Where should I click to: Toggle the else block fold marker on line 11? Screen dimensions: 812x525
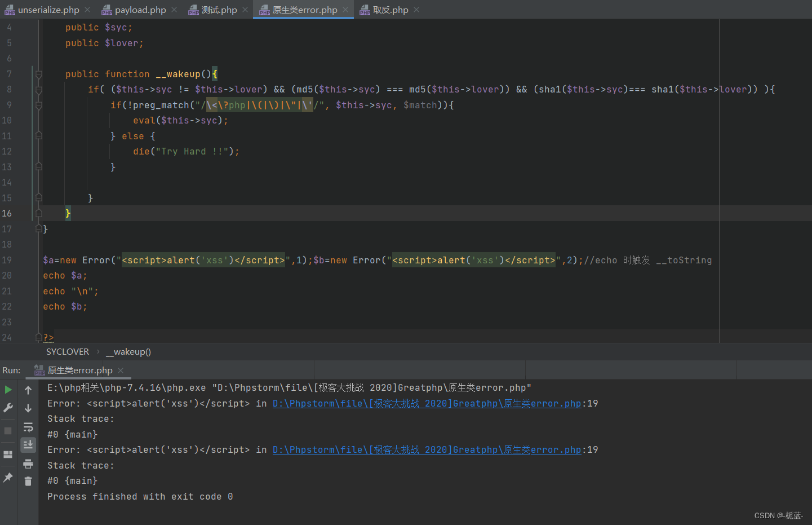coord(39,135)
